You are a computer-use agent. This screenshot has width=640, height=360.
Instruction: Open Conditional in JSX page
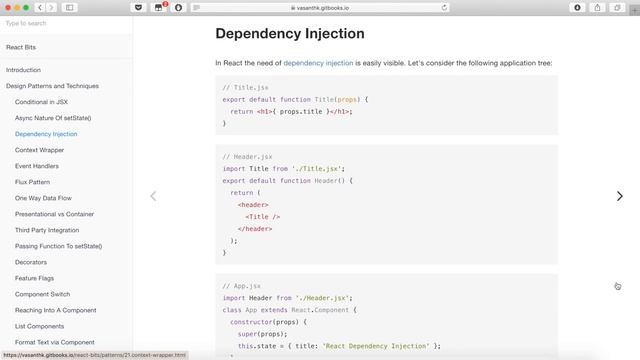[x=41, y=102]
